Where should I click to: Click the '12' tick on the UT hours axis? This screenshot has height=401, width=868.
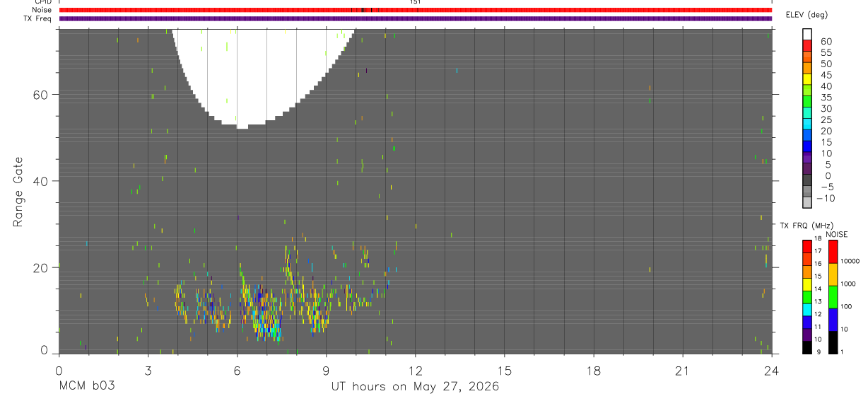415,371
